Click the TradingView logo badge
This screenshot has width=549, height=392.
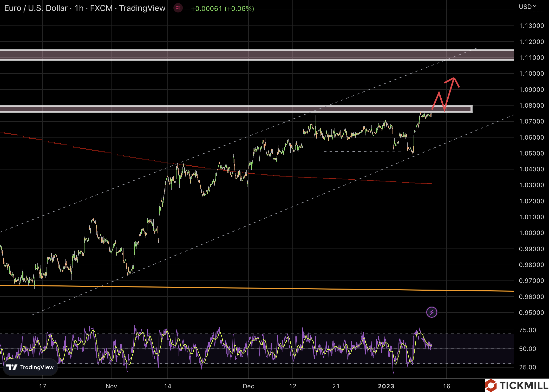pos(30,367)
